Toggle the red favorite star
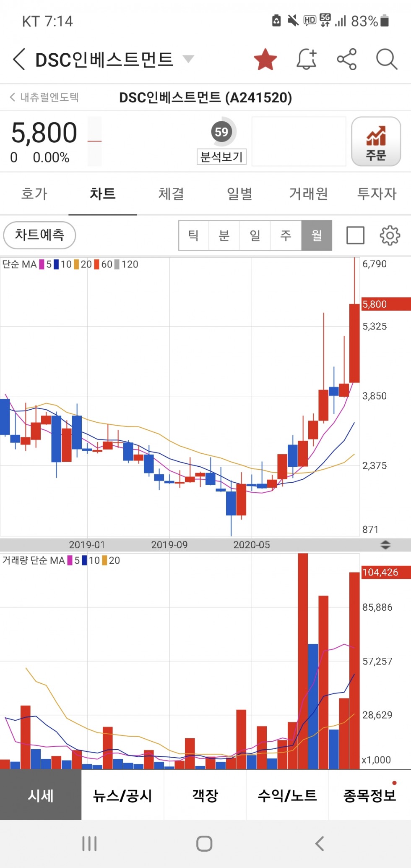This screenshot has width=411, height=868. [x=265, y=59]
